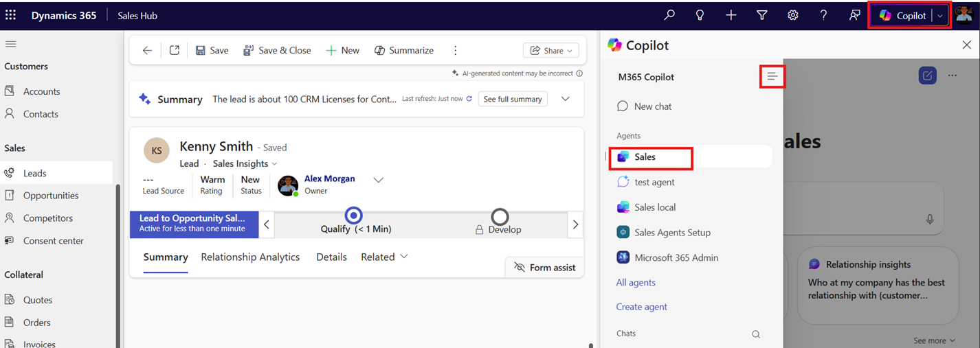Image resolution: width=980 pixels, height=348 pixels.
Task: Open Opportunities in the sitemap
Action: 51,196
